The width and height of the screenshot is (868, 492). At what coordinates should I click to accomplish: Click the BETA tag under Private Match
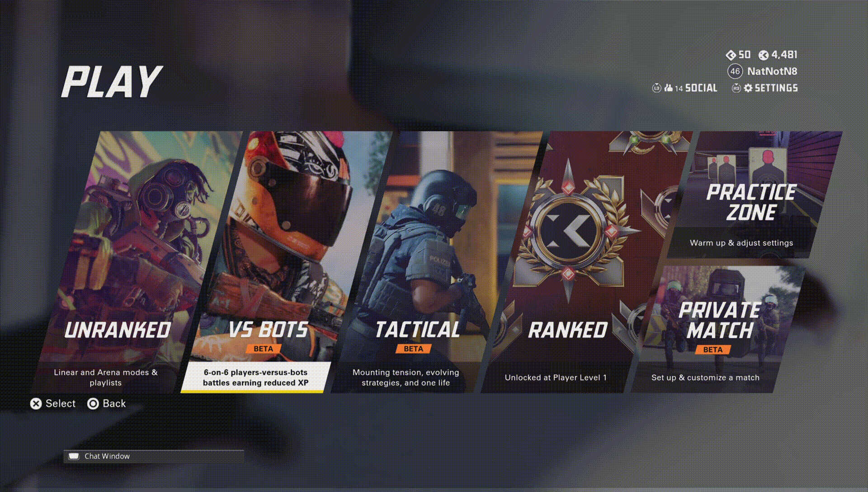pos(713,350)
